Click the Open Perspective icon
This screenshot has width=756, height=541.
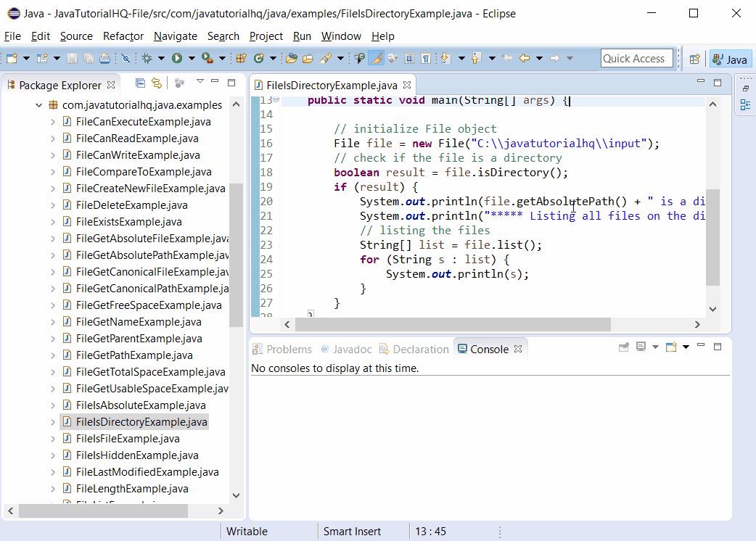(695, 59)
